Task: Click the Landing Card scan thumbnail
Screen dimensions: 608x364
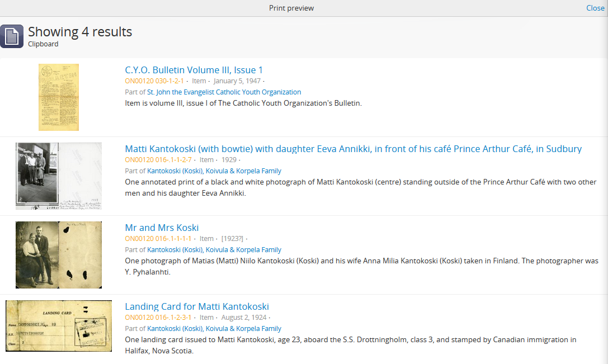Action: pos(59,326)
